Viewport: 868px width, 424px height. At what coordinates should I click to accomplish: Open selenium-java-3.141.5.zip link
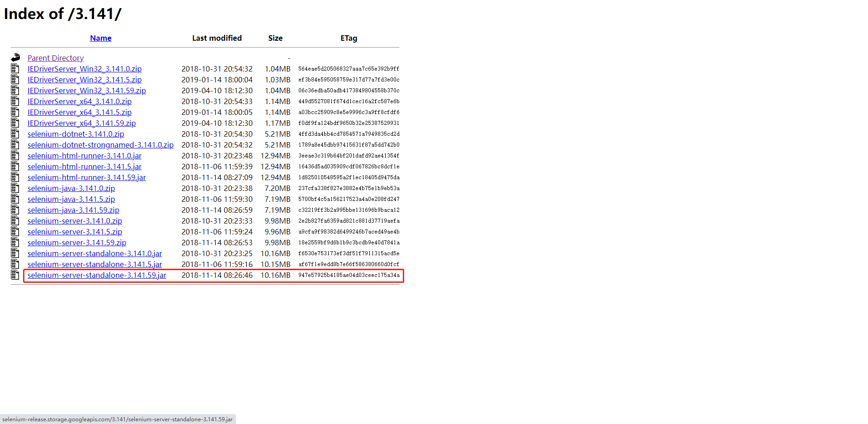[71, 199]
